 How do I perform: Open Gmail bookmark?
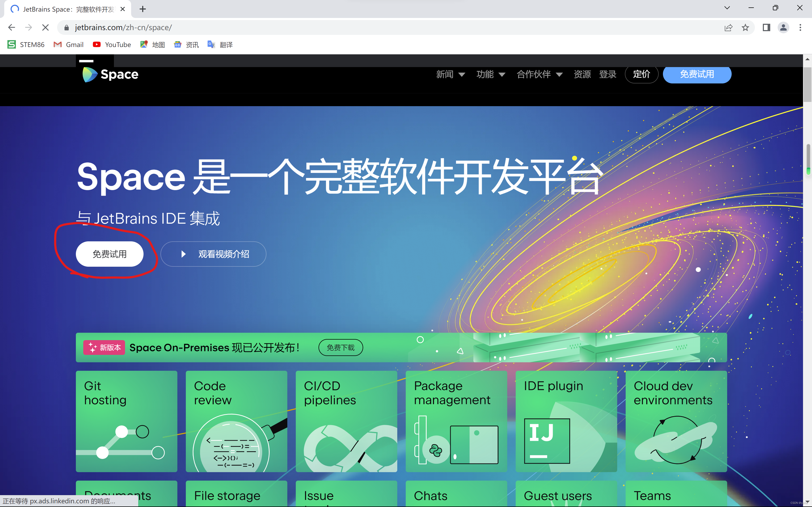[x=69, y=45]
